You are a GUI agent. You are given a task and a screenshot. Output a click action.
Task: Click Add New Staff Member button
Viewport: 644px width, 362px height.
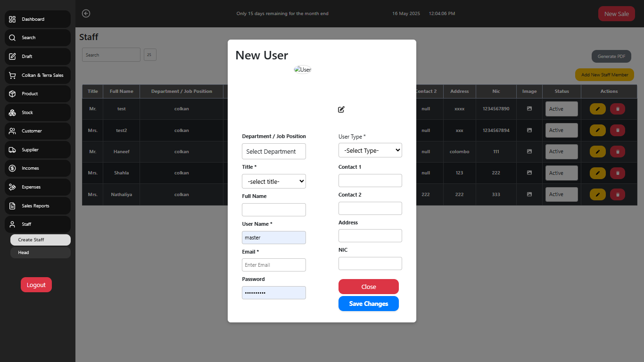coord(605,74)
